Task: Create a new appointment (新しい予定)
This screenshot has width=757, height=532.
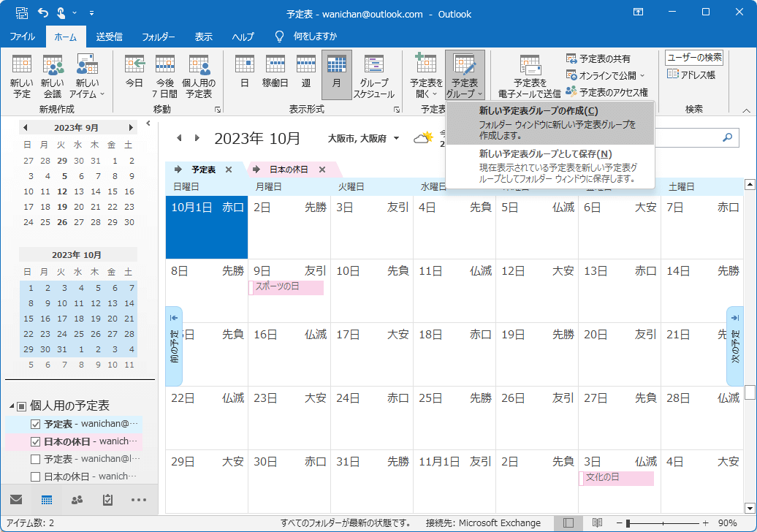Action: point(20,73)
